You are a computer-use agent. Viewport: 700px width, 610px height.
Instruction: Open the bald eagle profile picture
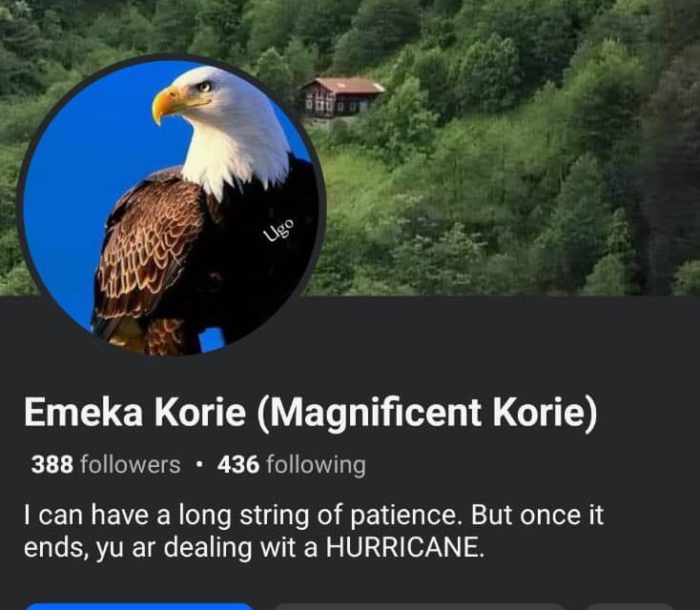[x=172, y=205]
